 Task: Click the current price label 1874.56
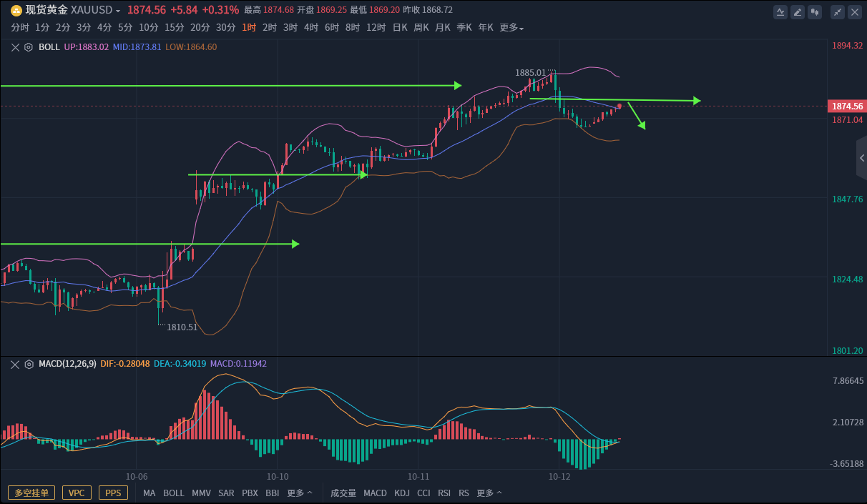coord(847,107)
